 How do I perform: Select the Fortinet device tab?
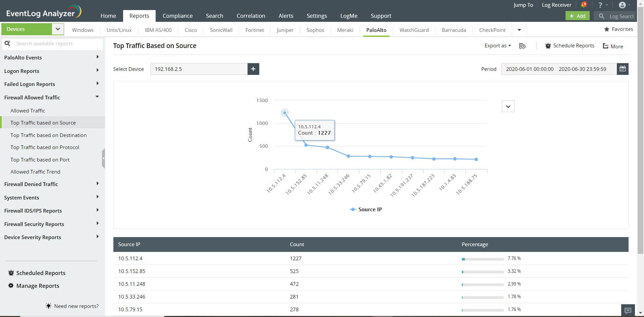pyautogui.click(x=255, y=30)
